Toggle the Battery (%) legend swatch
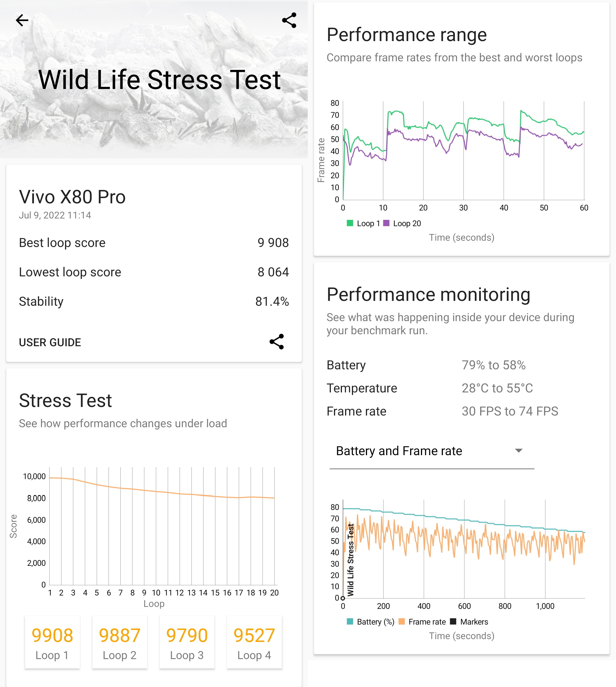This screenshot has height=687, width=616. [x=350, y=622]
